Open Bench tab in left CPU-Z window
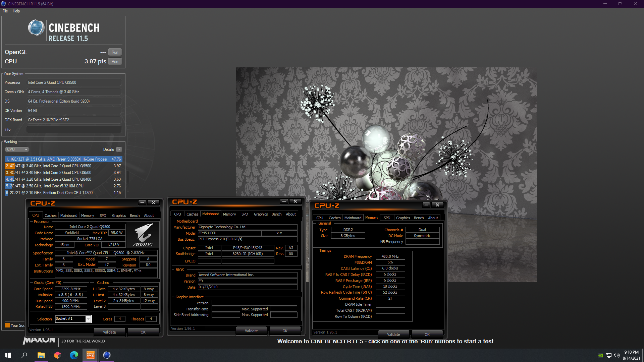This screenshot has height=362, width=644. pos(135,216)
